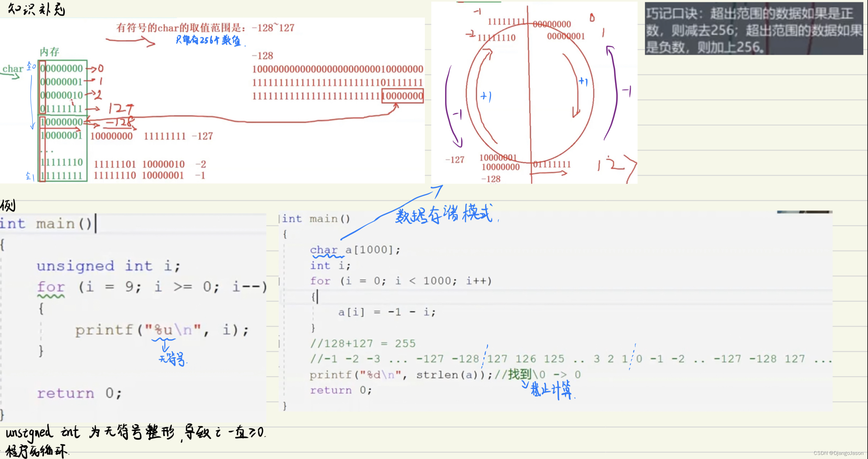Click "return 0;" in the strlen example
The height and width of the screenshot is (459, 868).
341,390
